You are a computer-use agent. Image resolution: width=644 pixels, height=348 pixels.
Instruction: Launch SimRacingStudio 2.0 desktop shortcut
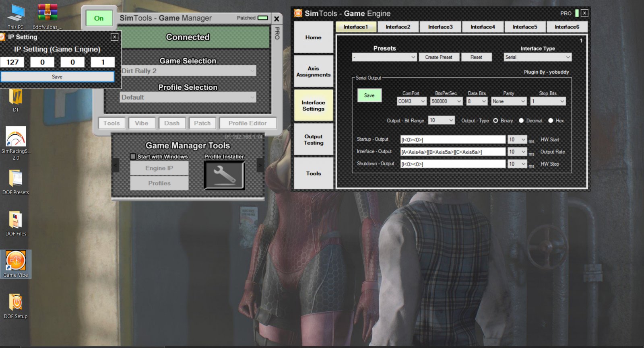16,143
